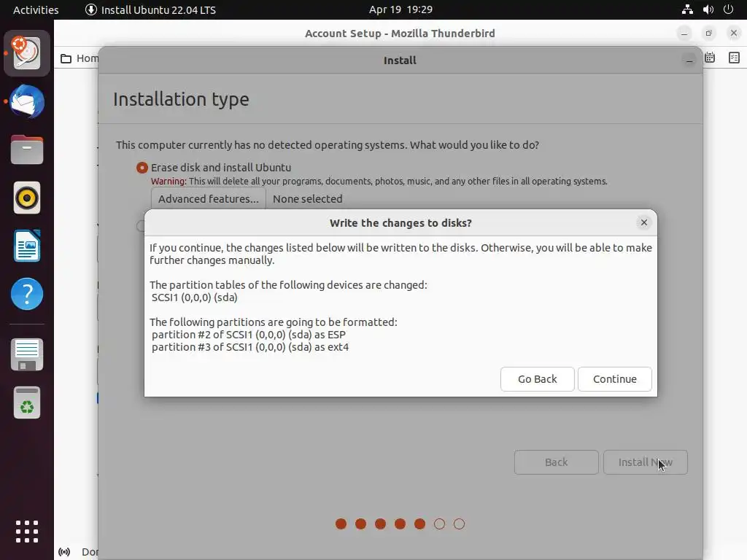This screenshot has height=560, width=747.
Task: Open Advanced features options
Action: coord(208,198)
